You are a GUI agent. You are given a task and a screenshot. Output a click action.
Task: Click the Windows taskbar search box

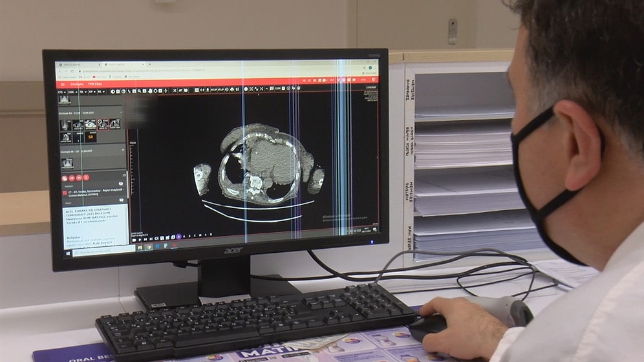[x=97, y=252]
